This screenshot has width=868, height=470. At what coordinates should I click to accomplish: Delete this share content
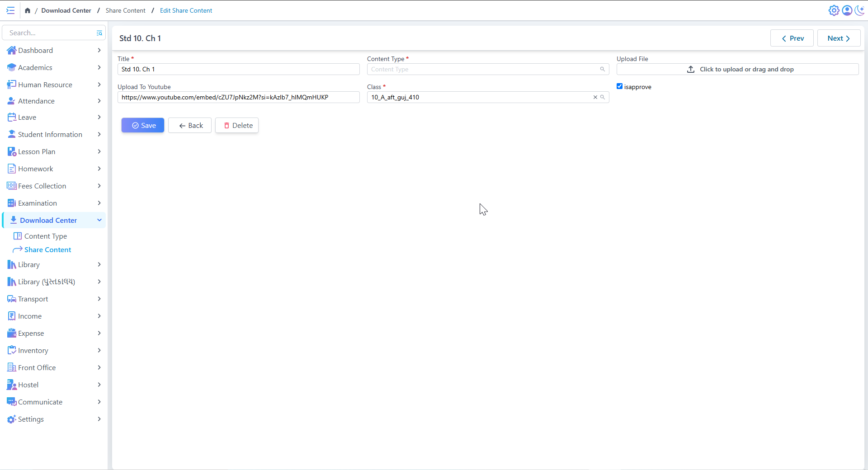pos(237,125)
